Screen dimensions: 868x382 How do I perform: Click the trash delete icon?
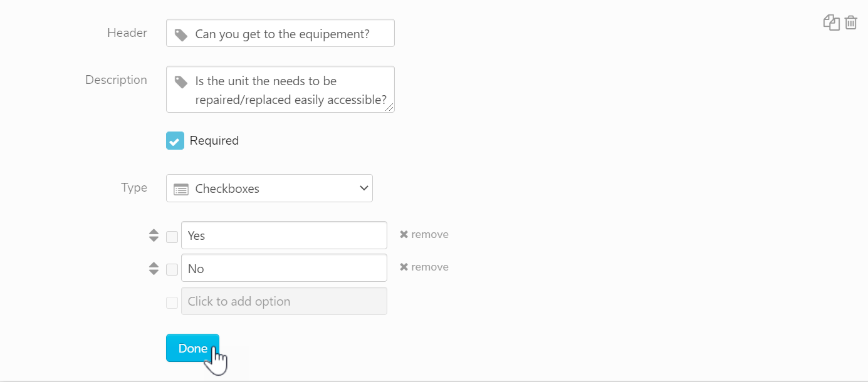tap(850, 23)
